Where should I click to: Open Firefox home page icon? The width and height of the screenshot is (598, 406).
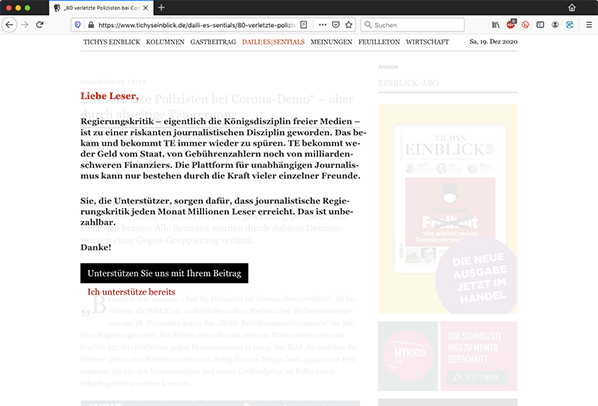point(572,8)
